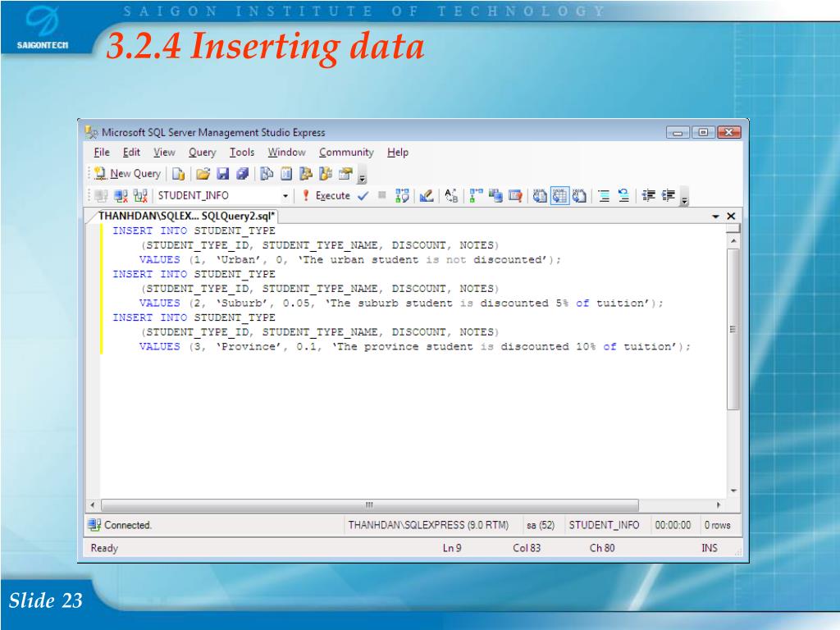Open the Query menu

202,152
